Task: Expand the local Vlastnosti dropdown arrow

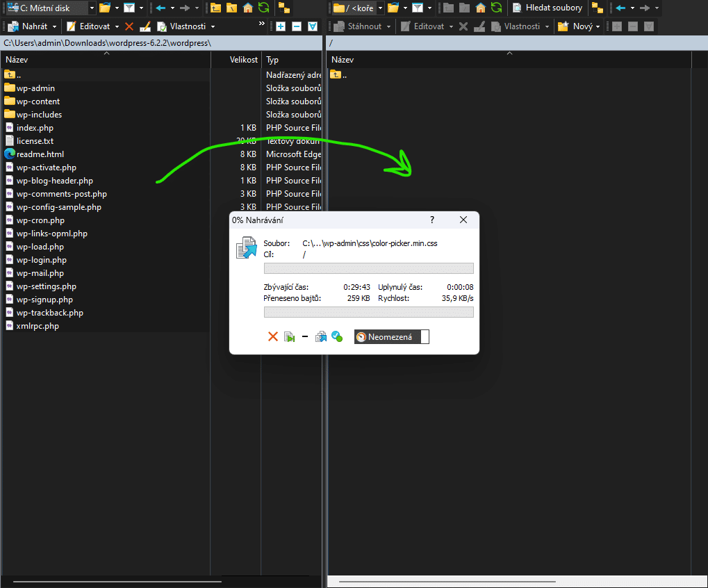Action: click(x=213, y=26)
